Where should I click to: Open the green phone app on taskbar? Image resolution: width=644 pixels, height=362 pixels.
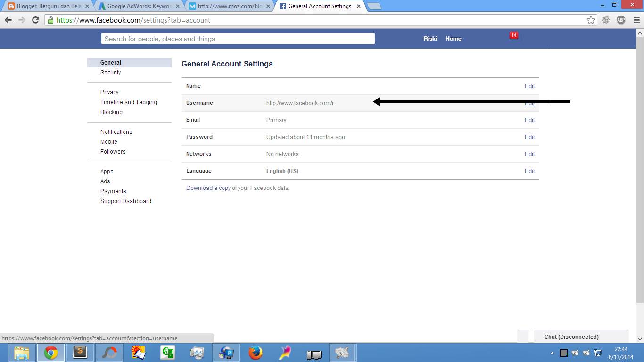pyautogui.click(x=167, y=353)
